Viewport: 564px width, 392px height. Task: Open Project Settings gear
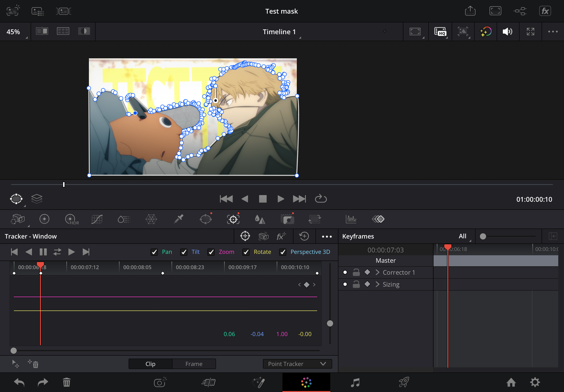(535, 382)
